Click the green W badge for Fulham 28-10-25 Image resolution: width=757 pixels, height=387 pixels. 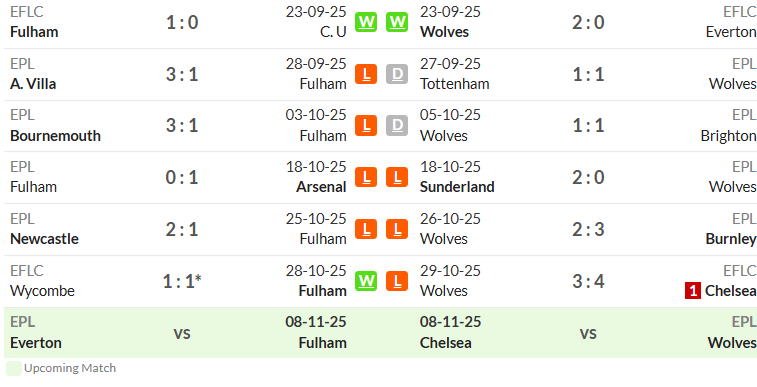366,281
